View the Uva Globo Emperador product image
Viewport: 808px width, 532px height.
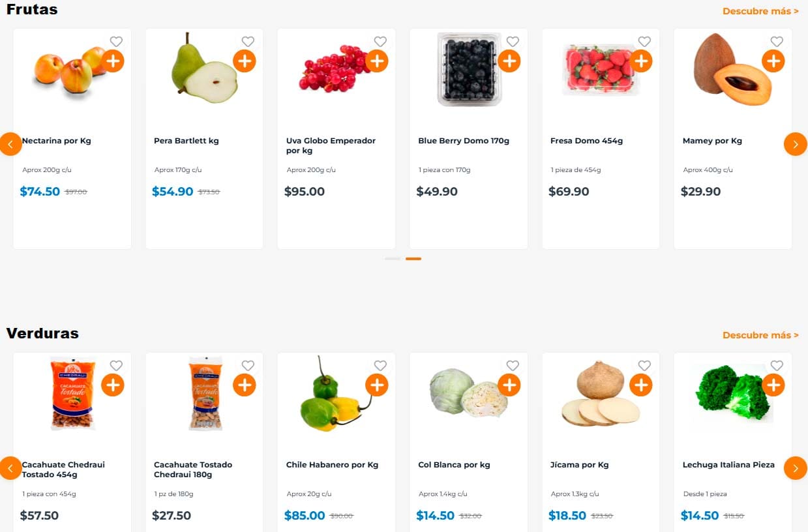[x=333, y=68]
